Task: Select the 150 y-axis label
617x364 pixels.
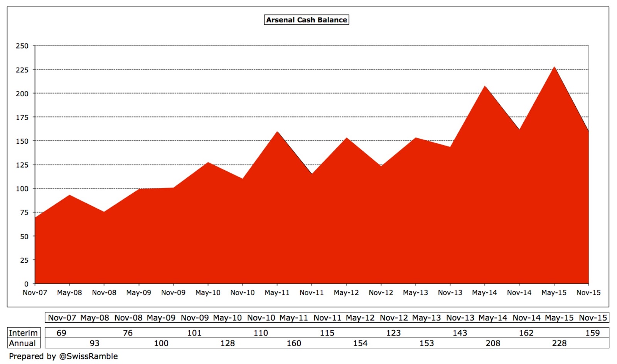Action: click(22, 141)
